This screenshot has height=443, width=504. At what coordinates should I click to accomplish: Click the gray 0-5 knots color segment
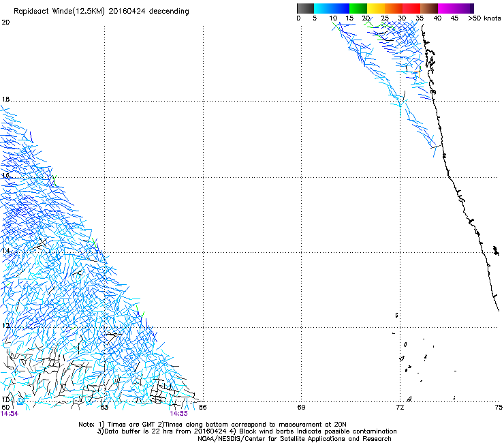click(x=305, y=8)
